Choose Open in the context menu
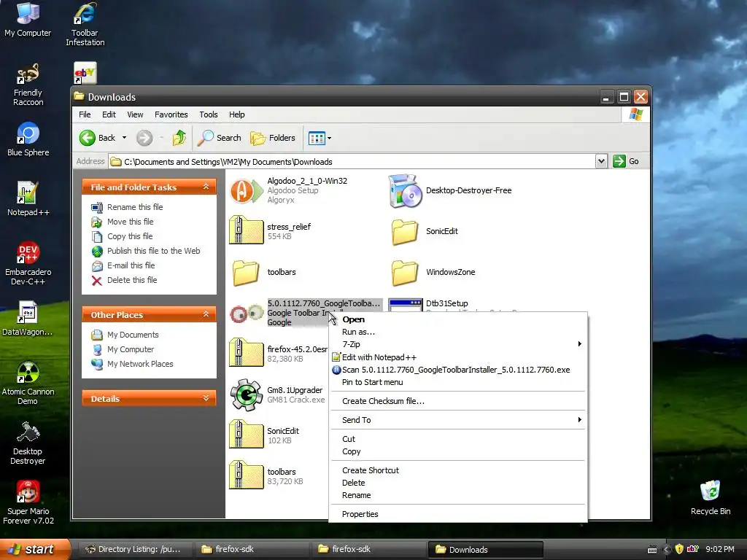The width and height of the screenshot is (747, 560). click(458, 319)
